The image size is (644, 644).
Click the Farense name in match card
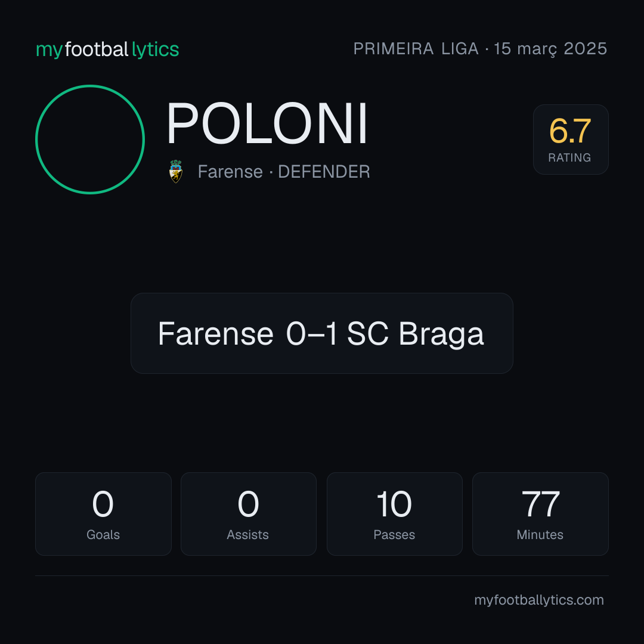pos(216,333)
